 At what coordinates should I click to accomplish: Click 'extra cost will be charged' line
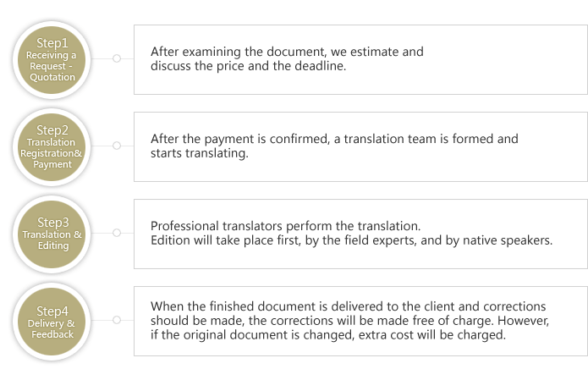click(x=328, y=334)
